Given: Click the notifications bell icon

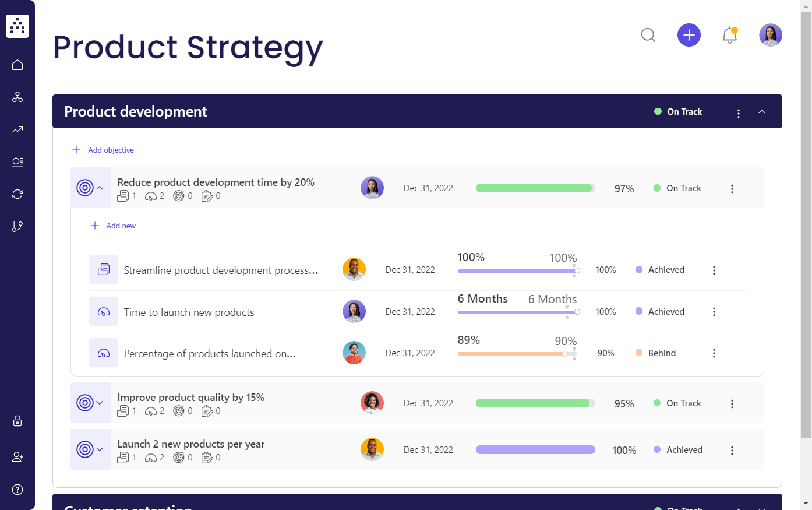Looking at the screenshot, I should tap(729, 35).
